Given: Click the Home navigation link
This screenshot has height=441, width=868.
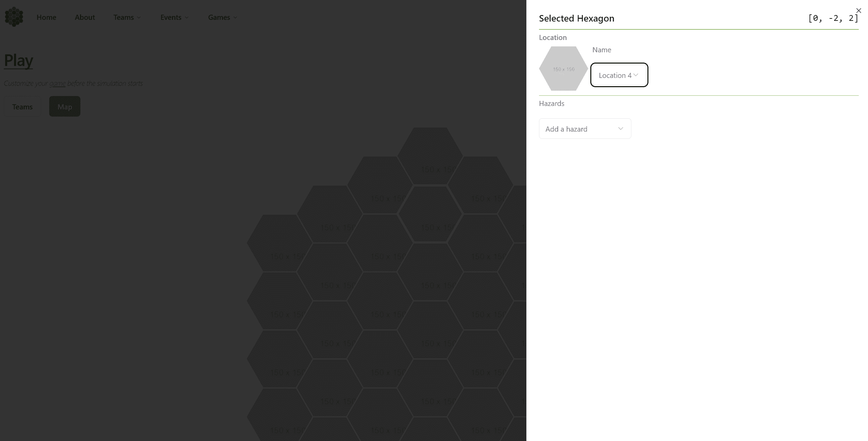Looking at the screenshot, I should tap(46, 17).
